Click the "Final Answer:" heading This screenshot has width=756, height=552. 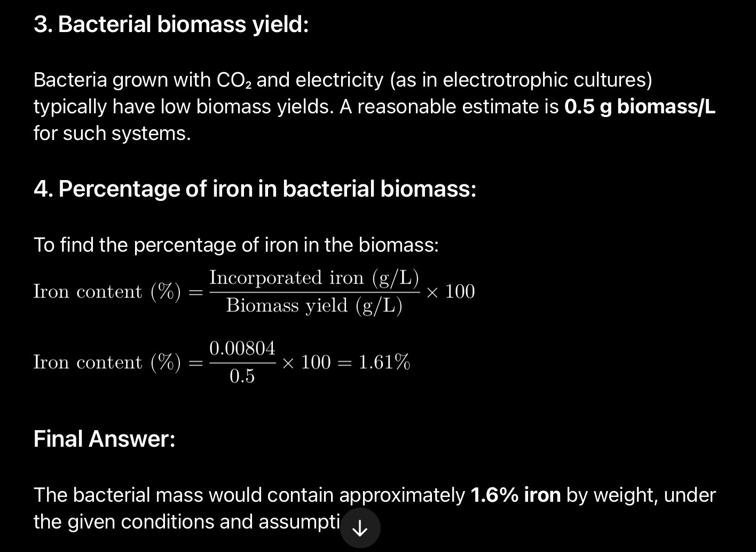[104, 439]
